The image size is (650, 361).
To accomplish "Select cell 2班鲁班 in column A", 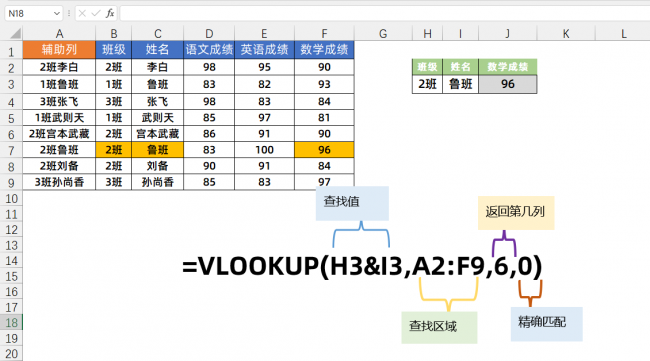I will (x=59, y=150).
